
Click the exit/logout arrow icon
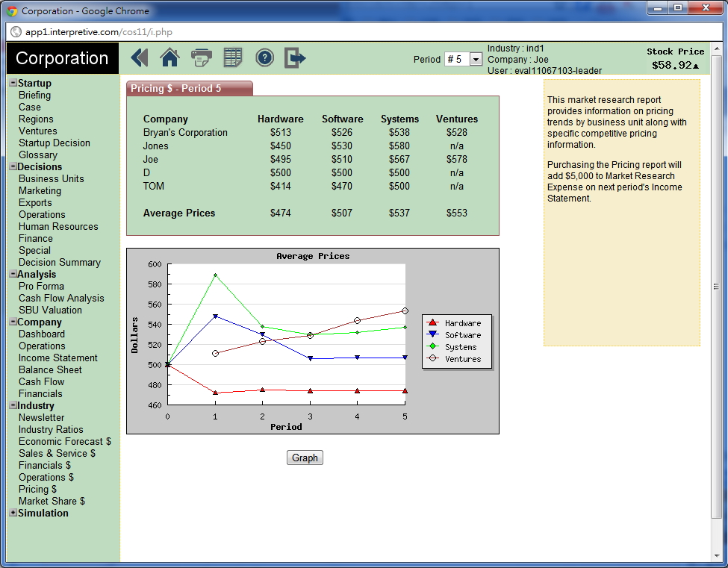(296, 58)
